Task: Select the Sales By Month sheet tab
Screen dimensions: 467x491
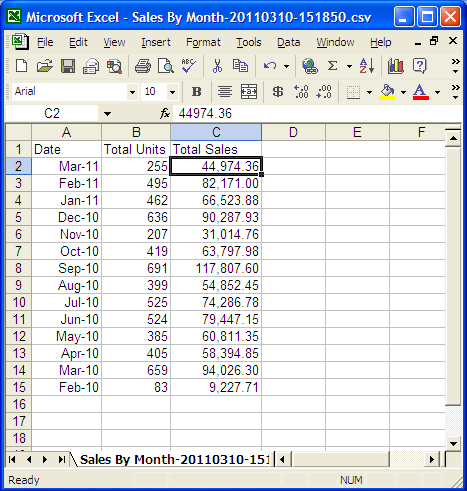Action: (x=174, y=460)
